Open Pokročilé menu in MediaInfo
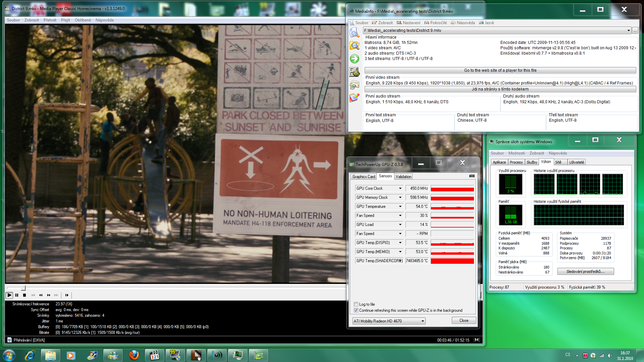The width and height of the screenshot is (644, 362). point(435,23)
